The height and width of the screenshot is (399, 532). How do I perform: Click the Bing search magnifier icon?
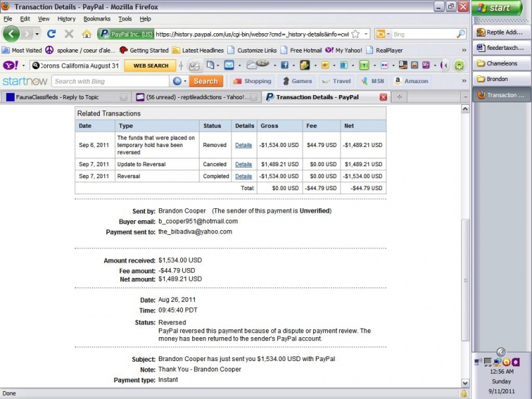(460, 34)
